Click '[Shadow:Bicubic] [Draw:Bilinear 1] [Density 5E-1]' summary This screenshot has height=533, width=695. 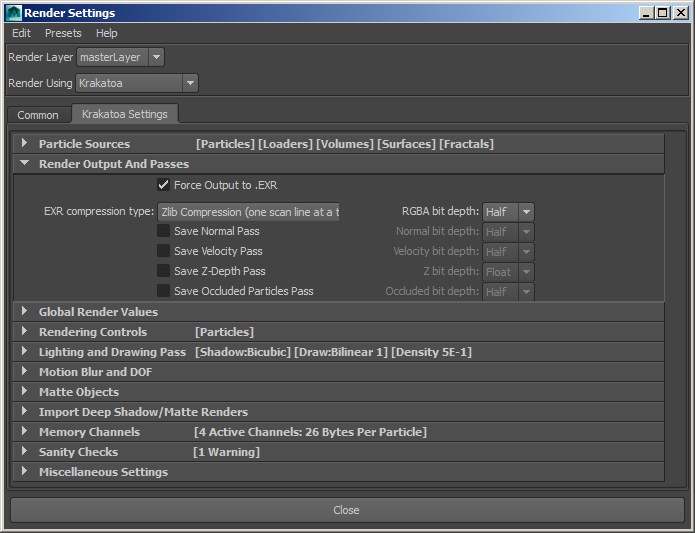(x=333, y=352)
